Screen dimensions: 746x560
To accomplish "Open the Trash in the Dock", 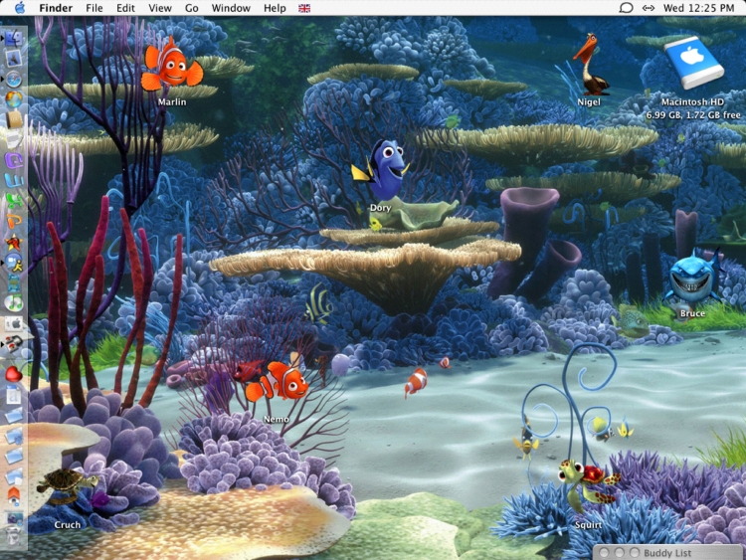I will click(x=14, y=536).
